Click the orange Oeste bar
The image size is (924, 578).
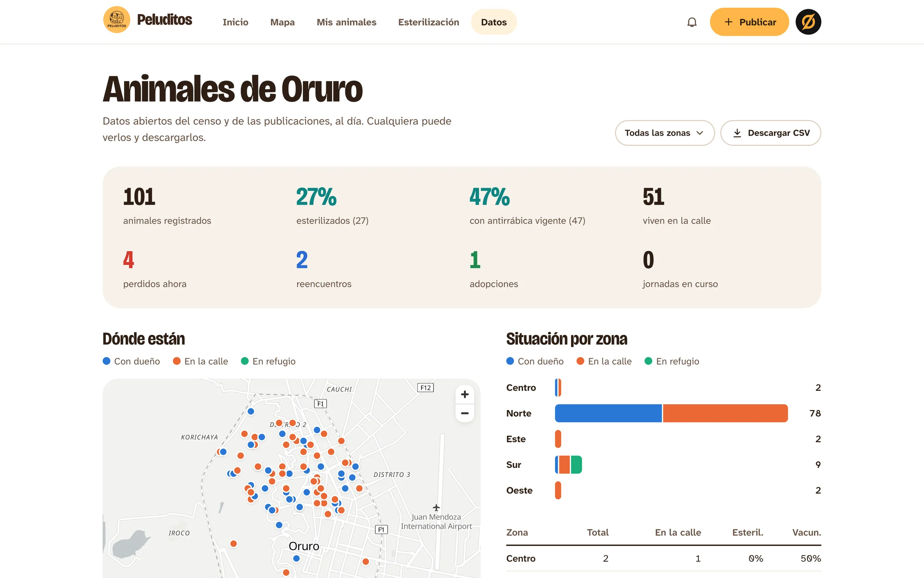[x=558, y=491]
